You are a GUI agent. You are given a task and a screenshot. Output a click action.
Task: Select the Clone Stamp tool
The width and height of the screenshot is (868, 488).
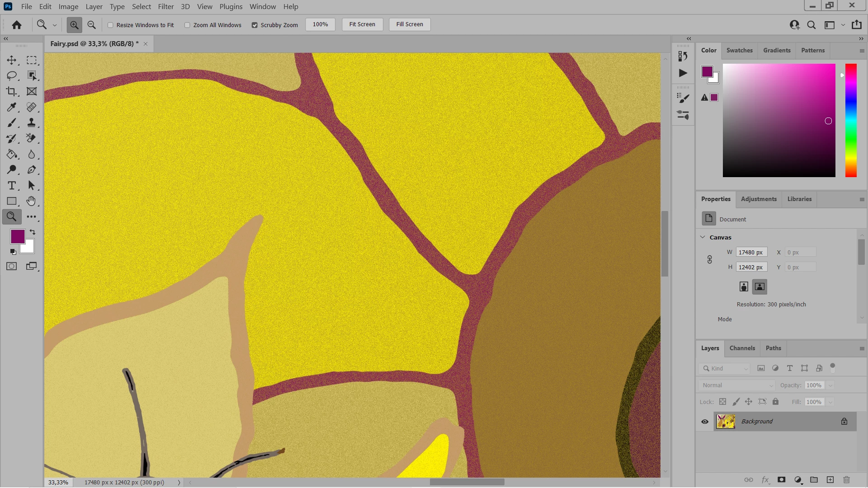32,123
